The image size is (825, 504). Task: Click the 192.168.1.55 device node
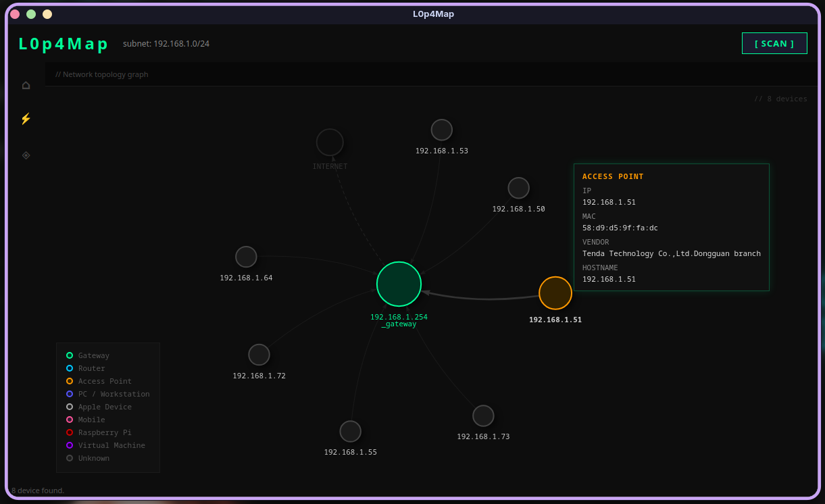[x=350, y=430]
